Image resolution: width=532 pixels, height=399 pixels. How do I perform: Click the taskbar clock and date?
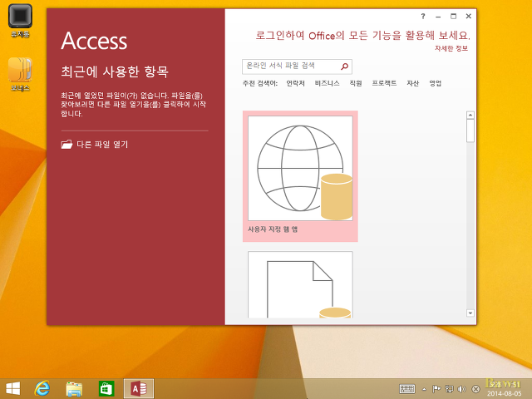click(504, 389)
